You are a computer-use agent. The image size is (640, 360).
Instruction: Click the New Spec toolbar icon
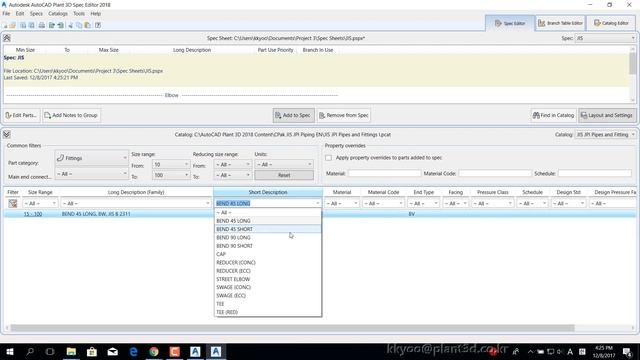[5, 25]
